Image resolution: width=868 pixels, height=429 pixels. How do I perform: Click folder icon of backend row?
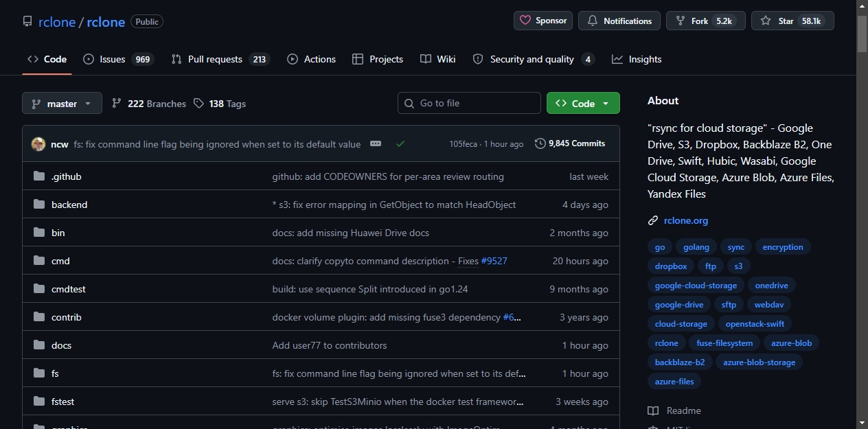click(39, 205)
